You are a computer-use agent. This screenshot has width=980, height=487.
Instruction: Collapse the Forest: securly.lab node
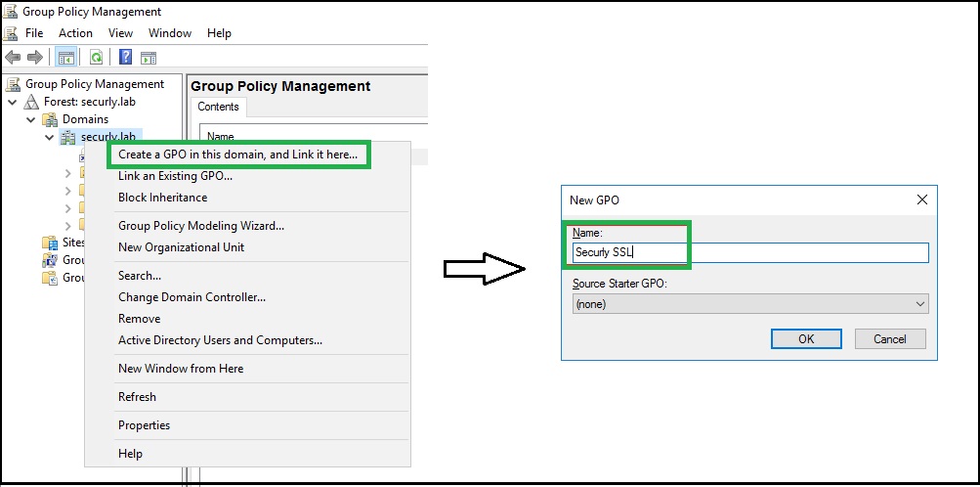click(x=12, y=102)
